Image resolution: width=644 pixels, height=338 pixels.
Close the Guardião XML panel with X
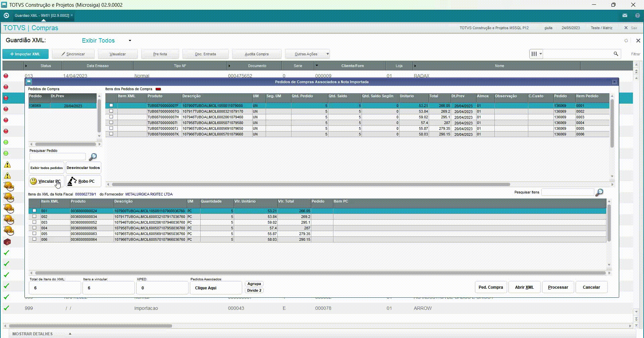[x=638, y=41]
